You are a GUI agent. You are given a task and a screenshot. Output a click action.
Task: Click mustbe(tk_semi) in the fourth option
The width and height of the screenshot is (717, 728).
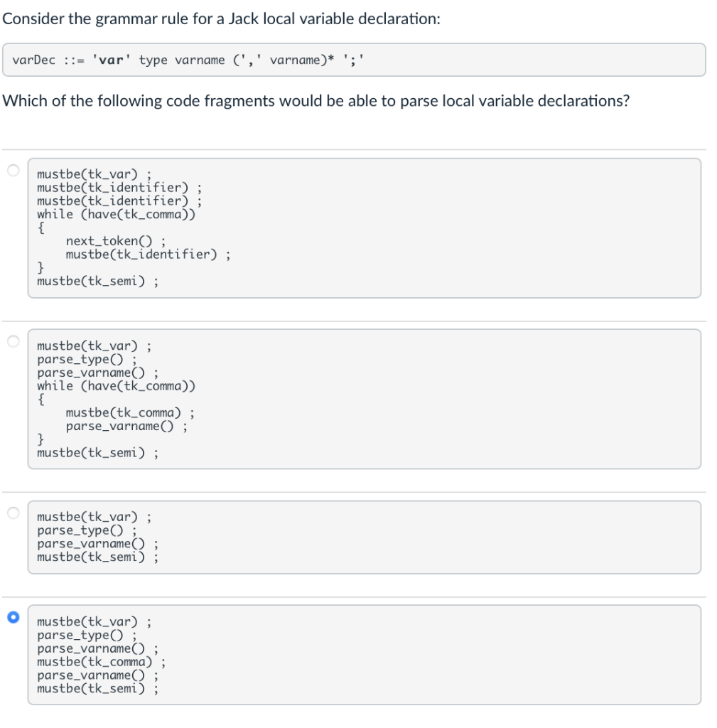pos(97,688)
